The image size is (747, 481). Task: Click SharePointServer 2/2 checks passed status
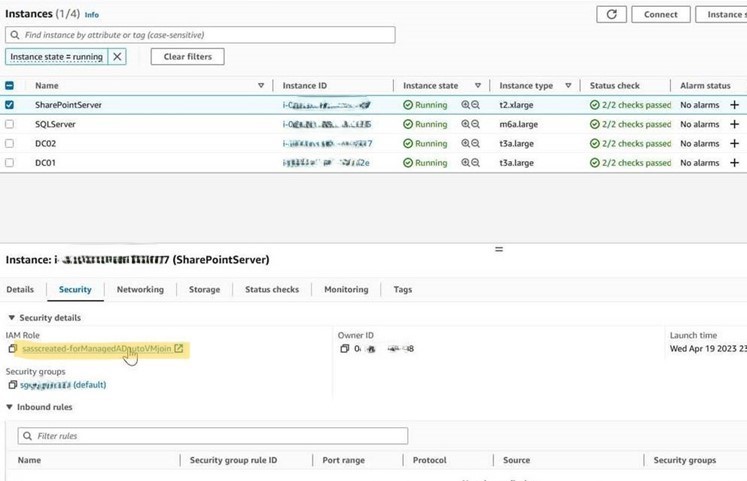pos(630,105)
